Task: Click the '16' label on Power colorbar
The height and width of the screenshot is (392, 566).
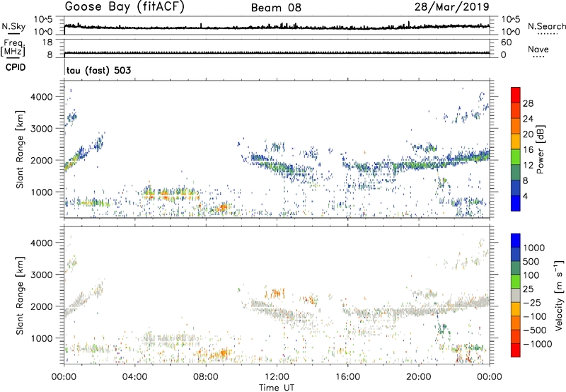Action: (x=528, y=150)
